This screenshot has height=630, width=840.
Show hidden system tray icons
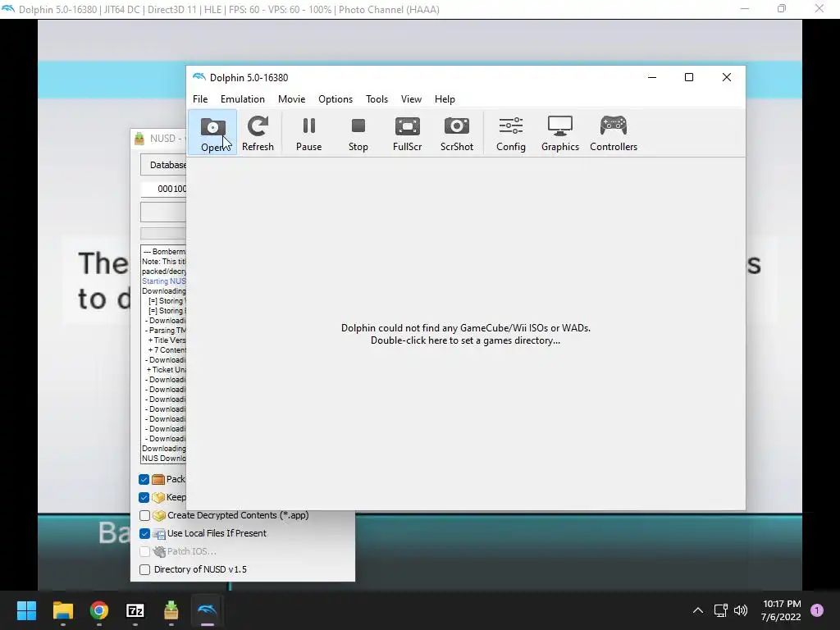(697, 610)
